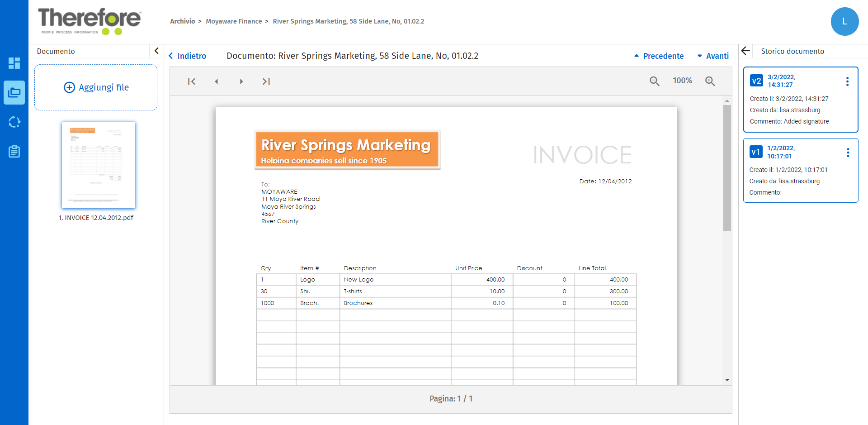Click the 'T-shirts' description cell
This screenshot has height=425, width=868.
[395, 291]
